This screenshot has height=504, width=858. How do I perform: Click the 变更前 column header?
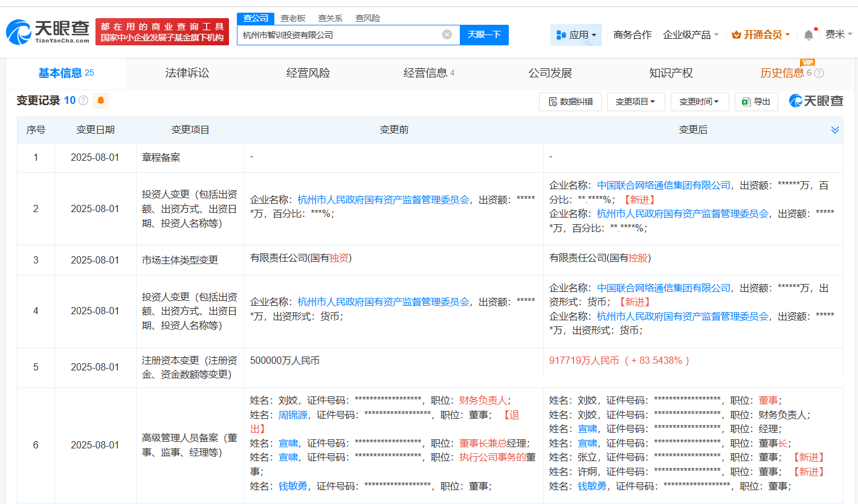[x=394, y=129]
